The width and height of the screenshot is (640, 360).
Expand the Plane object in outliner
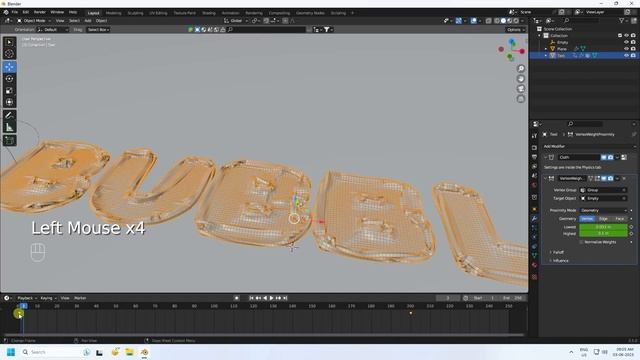coord(546,49)
